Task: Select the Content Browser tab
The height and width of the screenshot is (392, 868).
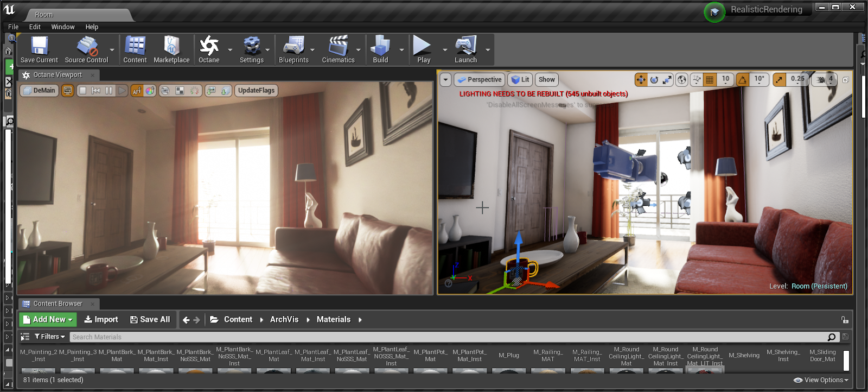Action: point(58,304)
